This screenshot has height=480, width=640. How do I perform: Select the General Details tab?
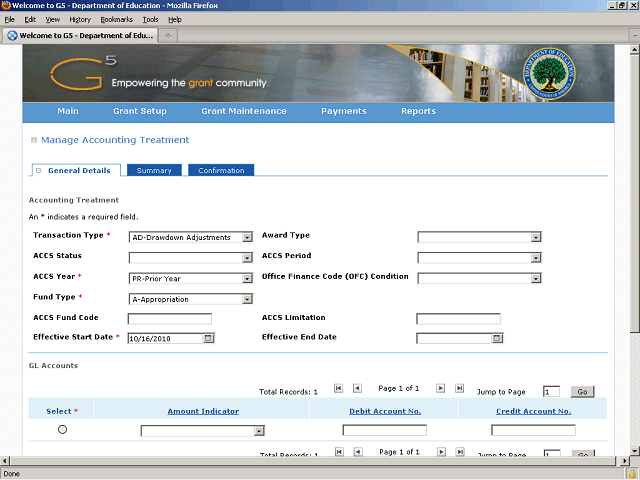pos(76,170)
